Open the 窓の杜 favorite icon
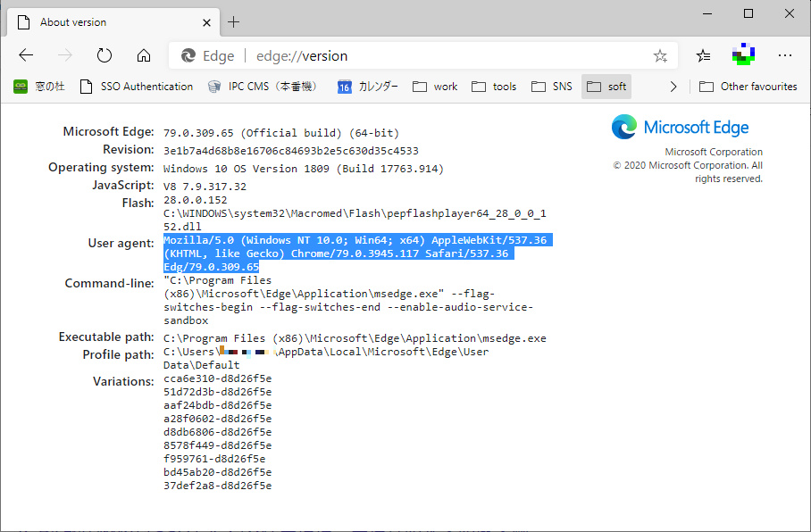811x532 pixels. click(20, 86)
